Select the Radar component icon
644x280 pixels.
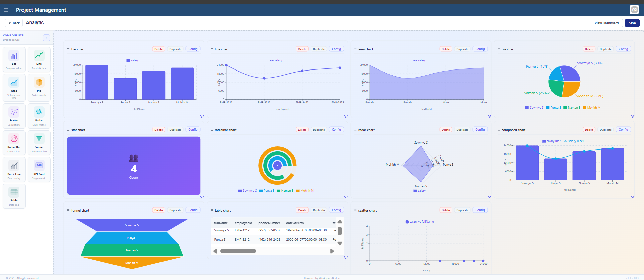39,112
